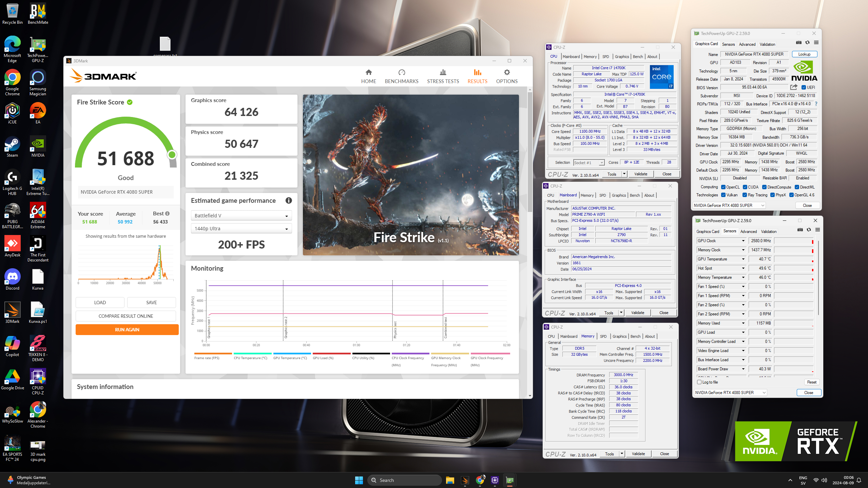Click Lookup button in GPU-Z
This screenshot has width=868, height=488.
click(x=804, y=54)
